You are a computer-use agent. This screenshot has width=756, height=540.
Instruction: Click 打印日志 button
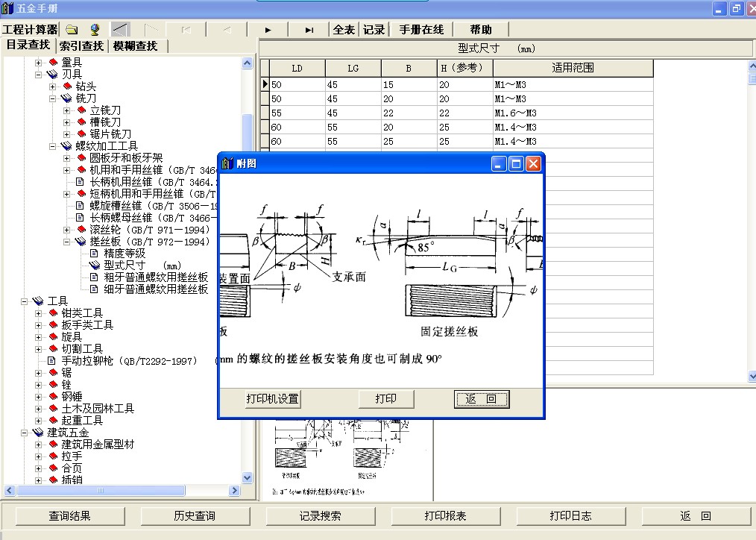[x=571, y=516]
